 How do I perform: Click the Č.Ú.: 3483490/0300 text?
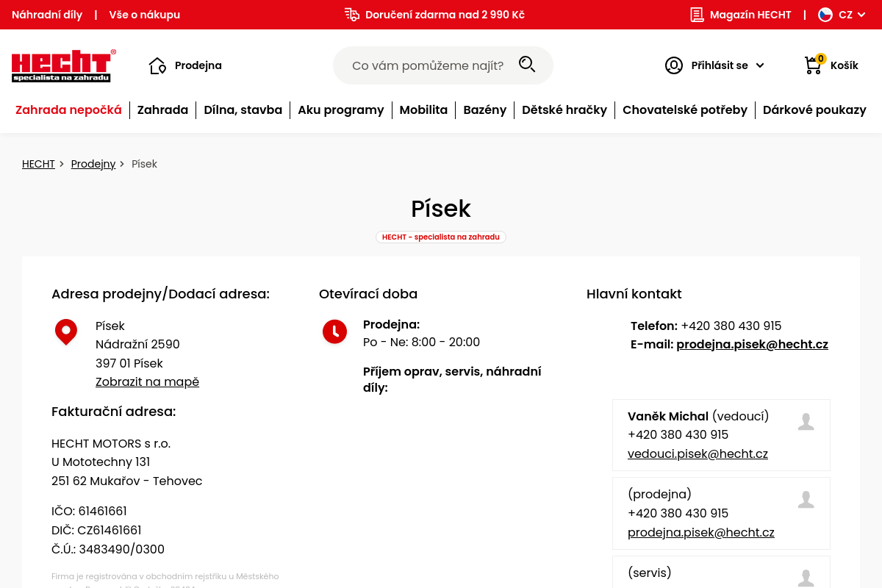click(108, 550)
